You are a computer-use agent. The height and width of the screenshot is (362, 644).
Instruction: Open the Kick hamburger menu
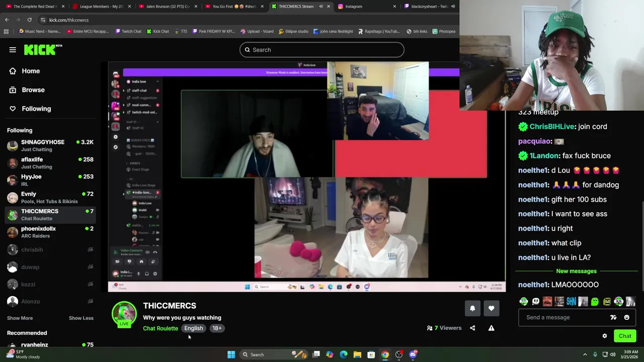[13, 50]
